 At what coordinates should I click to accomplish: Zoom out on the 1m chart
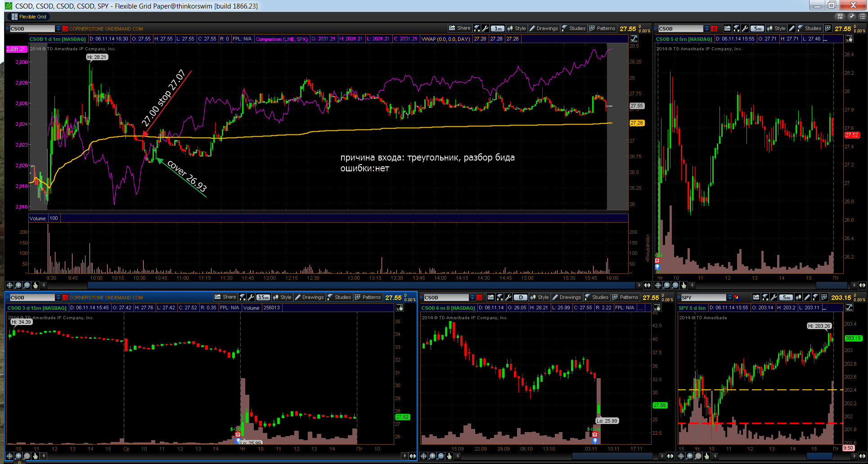pyautogui.click(x=27, y=285)
